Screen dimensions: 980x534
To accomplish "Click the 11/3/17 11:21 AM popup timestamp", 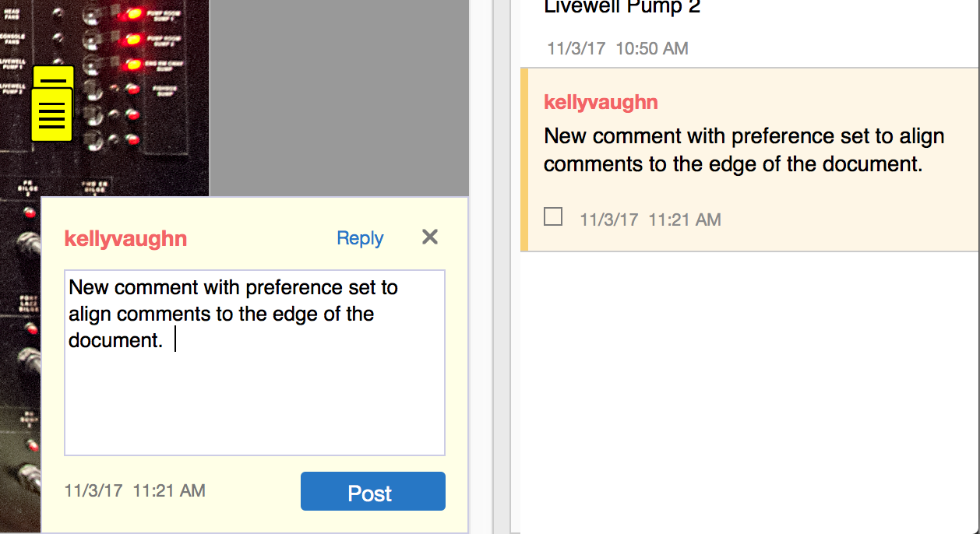I will click(x=134, y=490).
